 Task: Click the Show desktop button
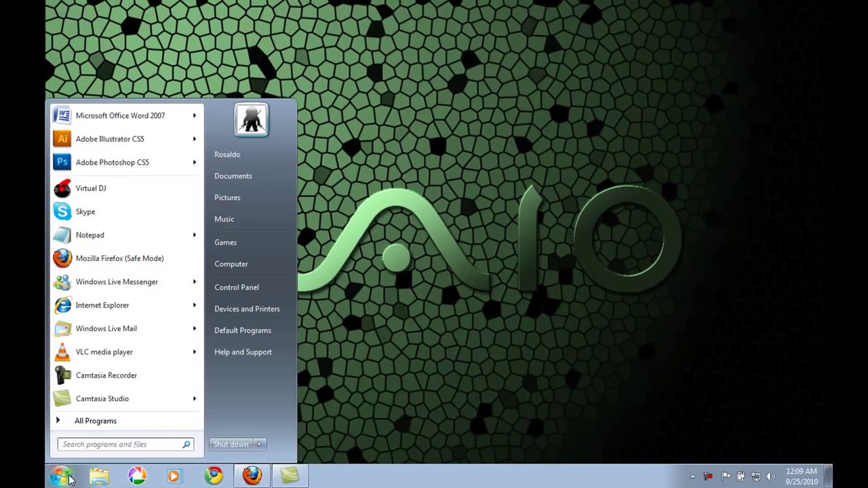pyautogui.click(x=827, y=476)
